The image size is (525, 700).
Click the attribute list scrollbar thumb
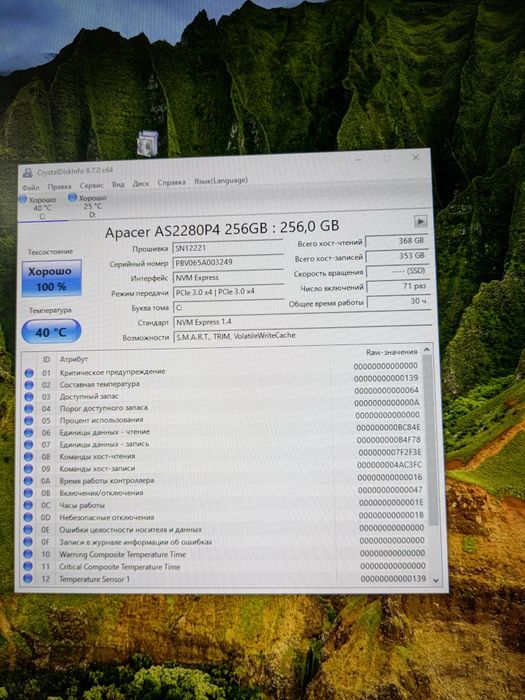[x=429, y=440]
